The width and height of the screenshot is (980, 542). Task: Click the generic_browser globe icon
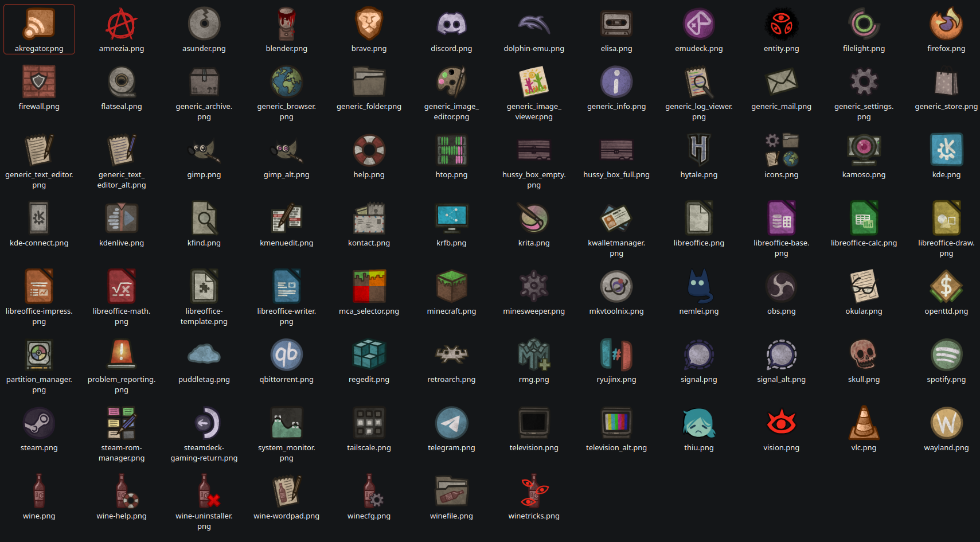coord(287,81)
